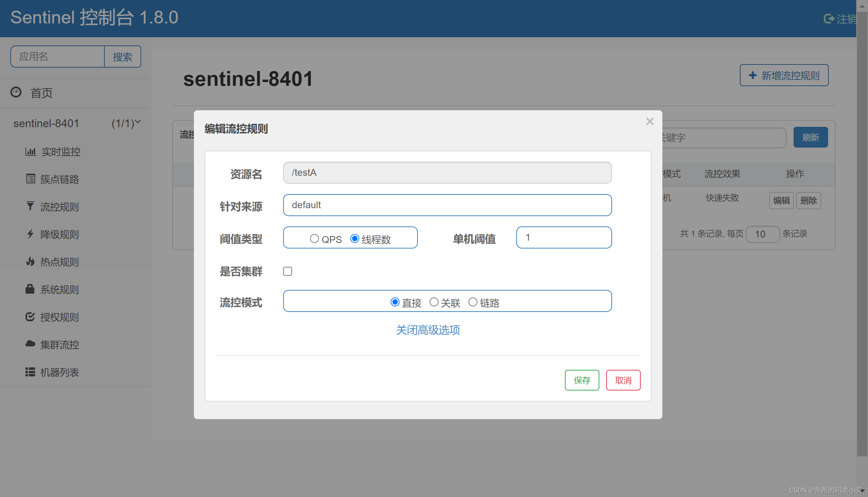This screenshot has width=868, height=497.
Task: Click the vertical page scrollbar
Action: pyautogui.click(x=862, y=234)
